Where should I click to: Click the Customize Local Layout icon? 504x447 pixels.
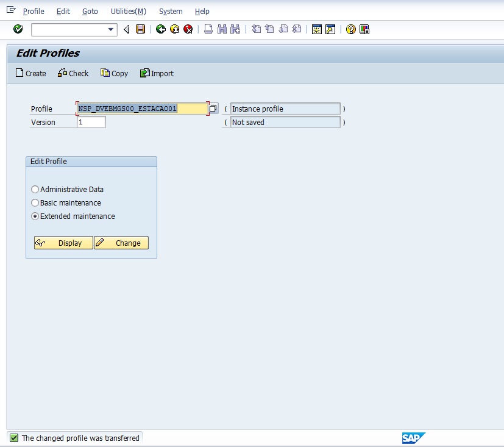coord(364,29)
